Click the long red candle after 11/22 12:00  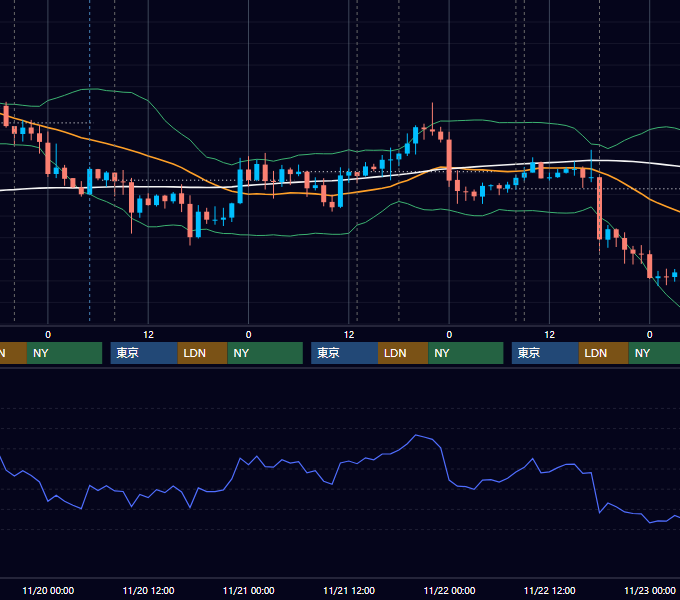pos(600,208)
